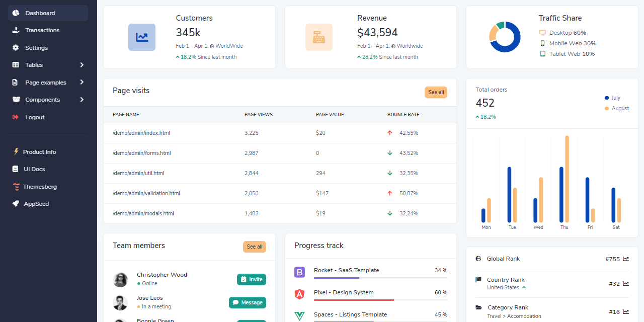Click the Themesberg flame icon

(x=16, y=186)
